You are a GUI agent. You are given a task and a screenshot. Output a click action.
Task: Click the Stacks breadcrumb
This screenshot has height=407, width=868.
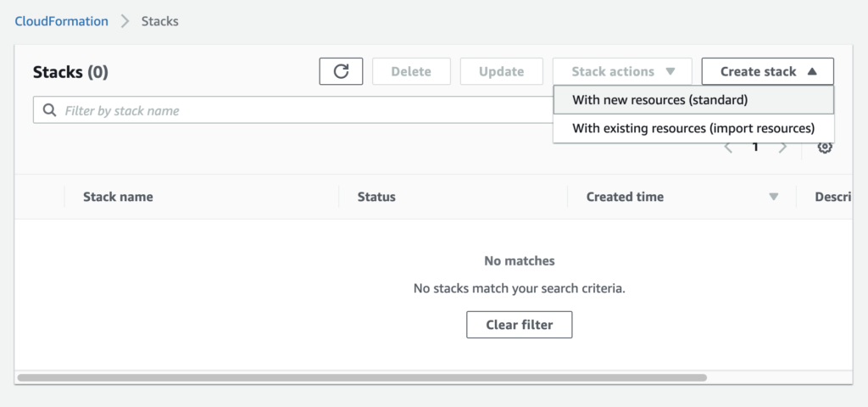[x=160, y=21]
